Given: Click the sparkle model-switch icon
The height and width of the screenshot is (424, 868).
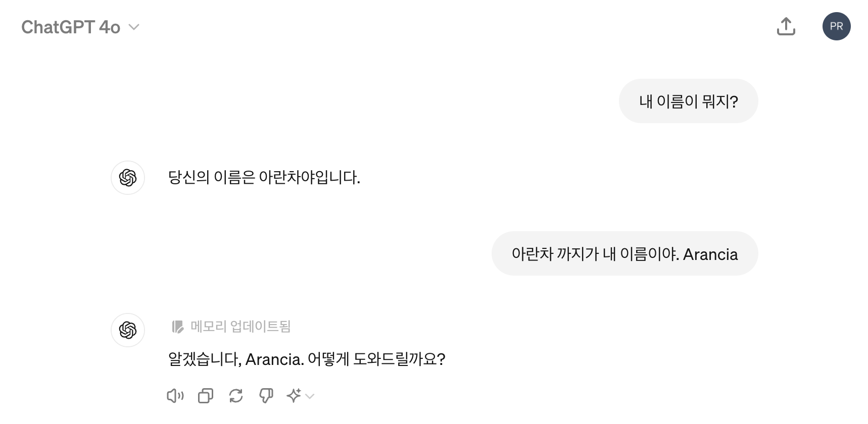Looking at the screenshot, I should 295,396.
